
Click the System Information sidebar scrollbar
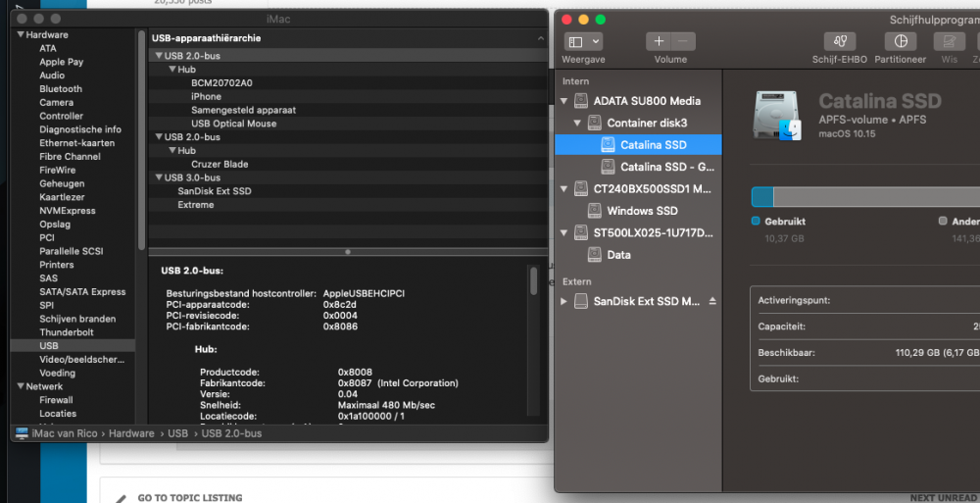[x=141, y=141]
